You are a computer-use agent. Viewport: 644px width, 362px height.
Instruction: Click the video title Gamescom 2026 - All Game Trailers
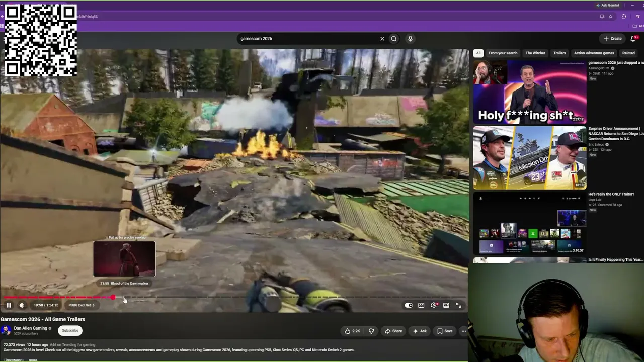43,319
